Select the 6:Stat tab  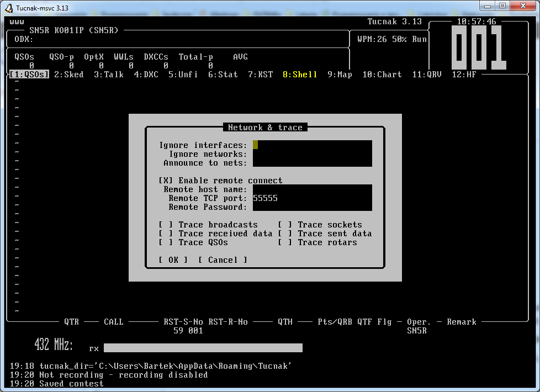[x=223, y=75]
